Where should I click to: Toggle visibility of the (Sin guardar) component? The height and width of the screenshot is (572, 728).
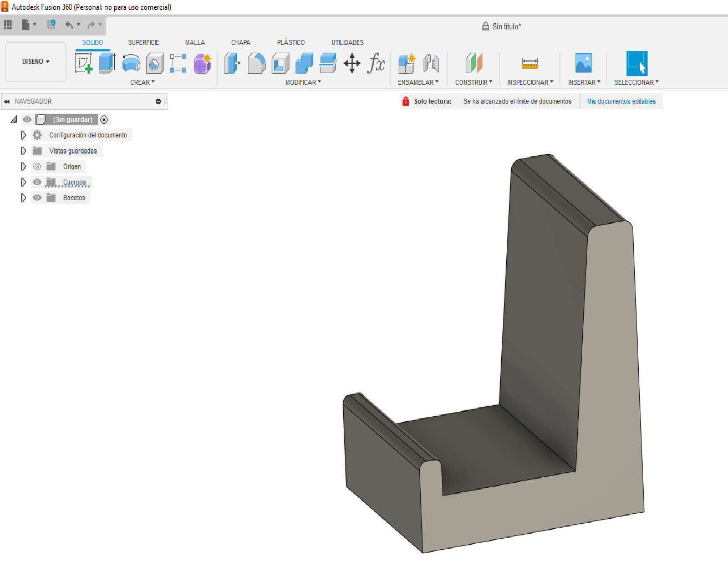[x=27, y=120]
